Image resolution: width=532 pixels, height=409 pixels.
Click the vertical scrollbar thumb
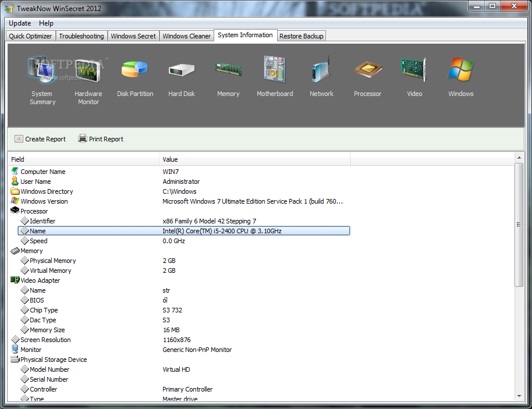(x=519, y=225)
